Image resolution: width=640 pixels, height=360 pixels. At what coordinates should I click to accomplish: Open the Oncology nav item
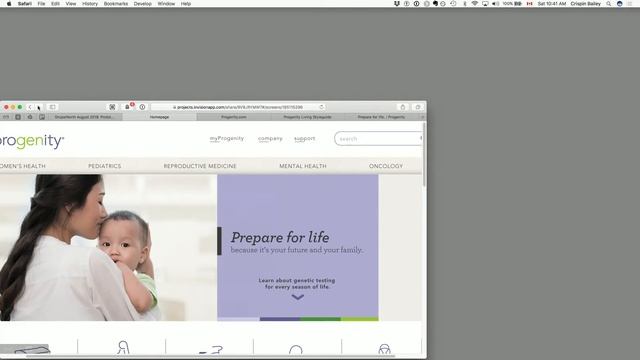pyautogui.click(x=386, y=166)
